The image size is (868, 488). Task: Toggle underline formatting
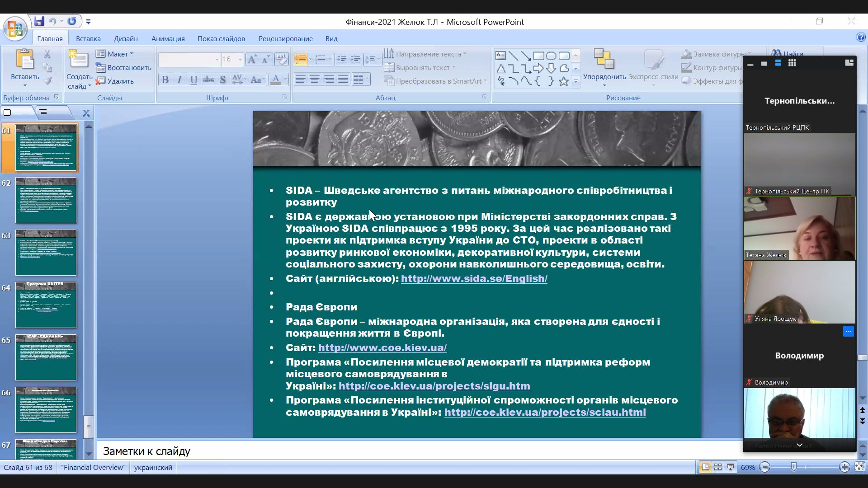(x=193, y=80)
